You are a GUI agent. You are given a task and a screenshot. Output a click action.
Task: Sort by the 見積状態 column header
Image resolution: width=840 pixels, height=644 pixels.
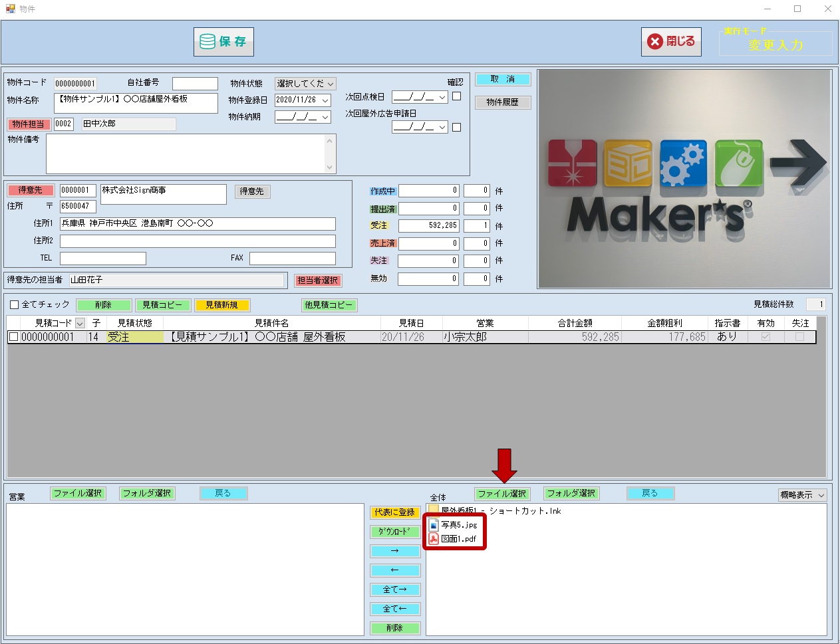(x=135, y=323)
